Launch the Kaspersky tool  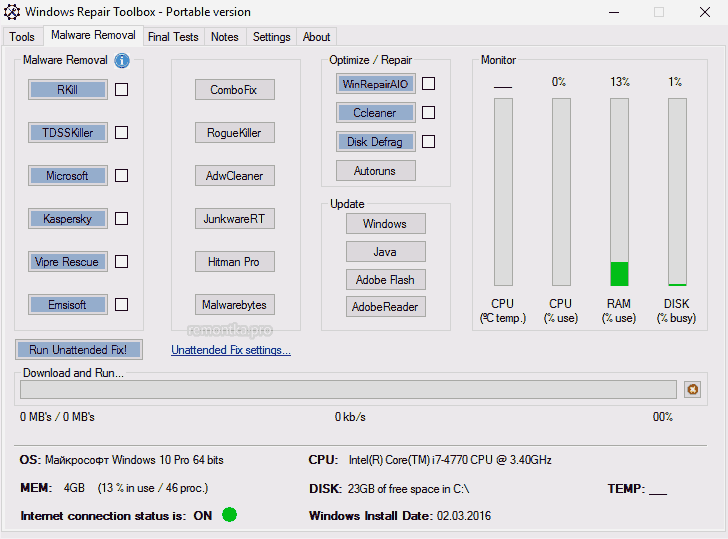[68, 219]
